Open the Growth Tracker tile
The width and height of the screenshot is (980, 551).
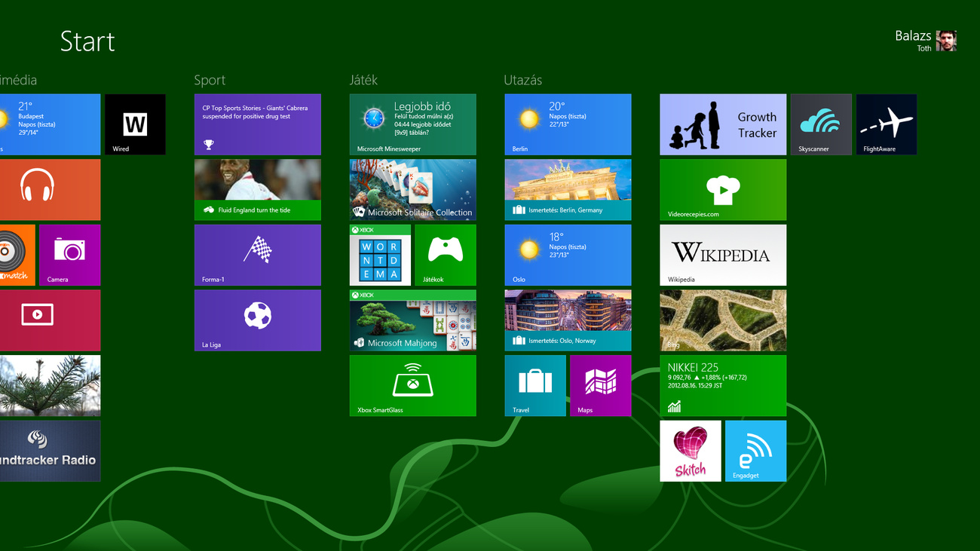pyautogui.click(x=723, y=124)
